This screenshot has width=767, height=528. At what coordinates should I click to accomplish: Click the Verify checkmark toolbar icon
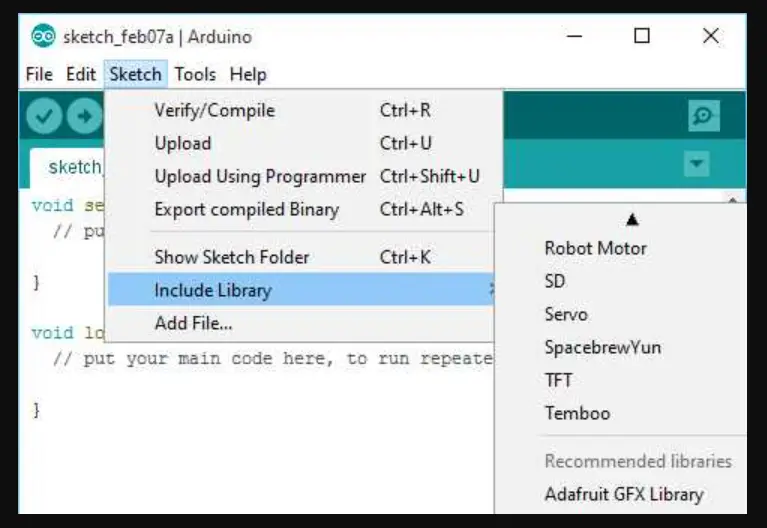(44, 116)
